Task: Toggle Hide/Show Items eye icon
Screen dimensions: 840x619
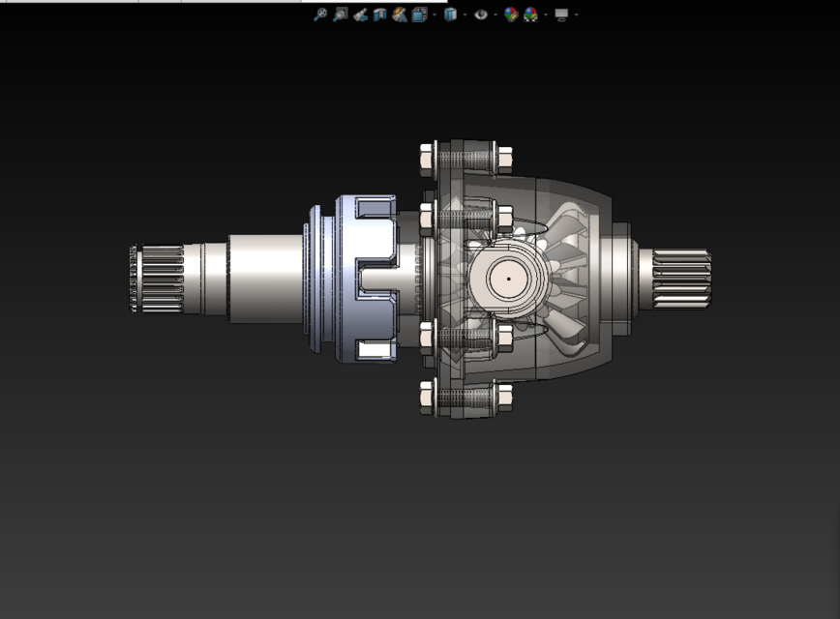Action: tap(481, 14)
